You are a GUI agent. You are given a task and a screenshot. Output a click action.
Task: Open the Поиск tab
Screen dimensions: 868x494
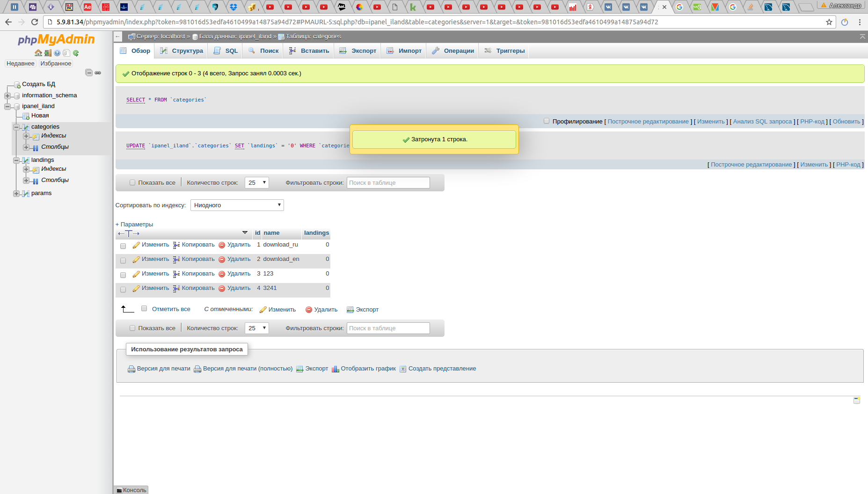point(263,51)
